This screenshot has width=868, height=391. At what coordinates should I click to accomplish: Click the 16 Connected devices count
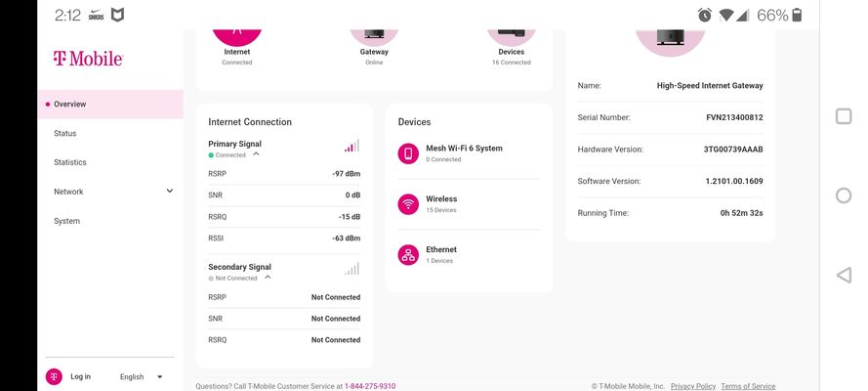pyautogui.click(x=511, y=63)
